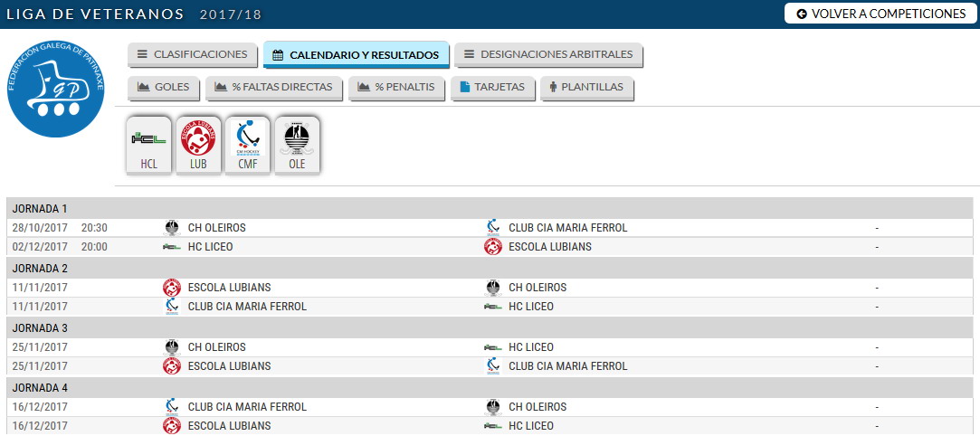Open the Designaciones Arbitrales tab

(x=548, y=54)
